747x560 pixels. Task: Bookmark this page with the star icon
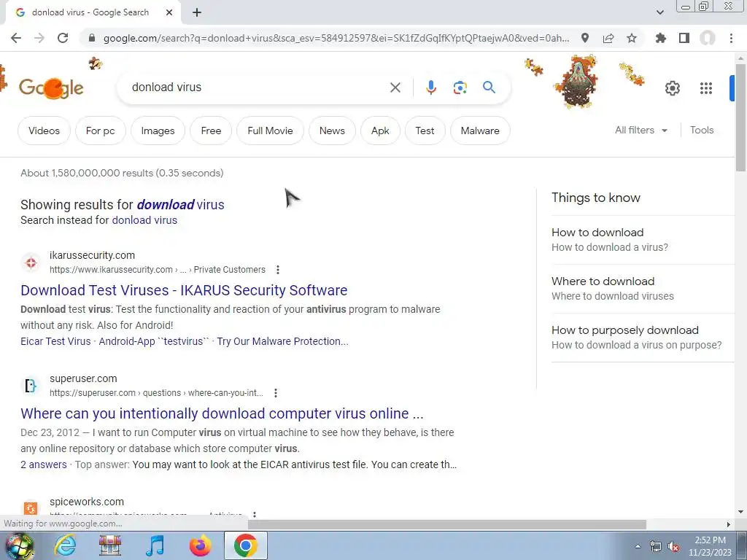click(632, 38)
